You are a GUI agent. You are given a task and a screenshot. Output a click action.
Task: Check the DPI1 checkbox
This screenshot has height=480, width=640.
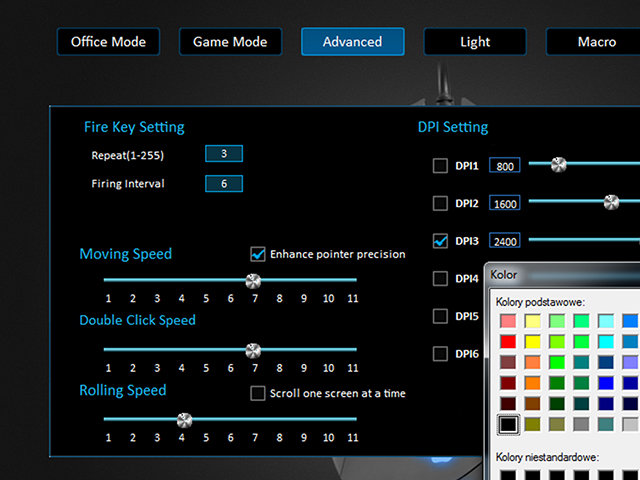(440, 166)
